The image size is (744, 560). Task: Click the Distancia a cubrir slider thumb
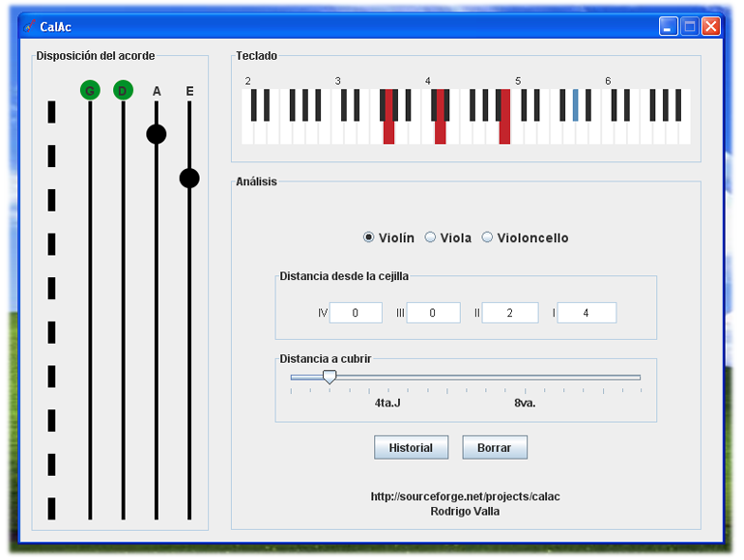[x=329, y=377]
